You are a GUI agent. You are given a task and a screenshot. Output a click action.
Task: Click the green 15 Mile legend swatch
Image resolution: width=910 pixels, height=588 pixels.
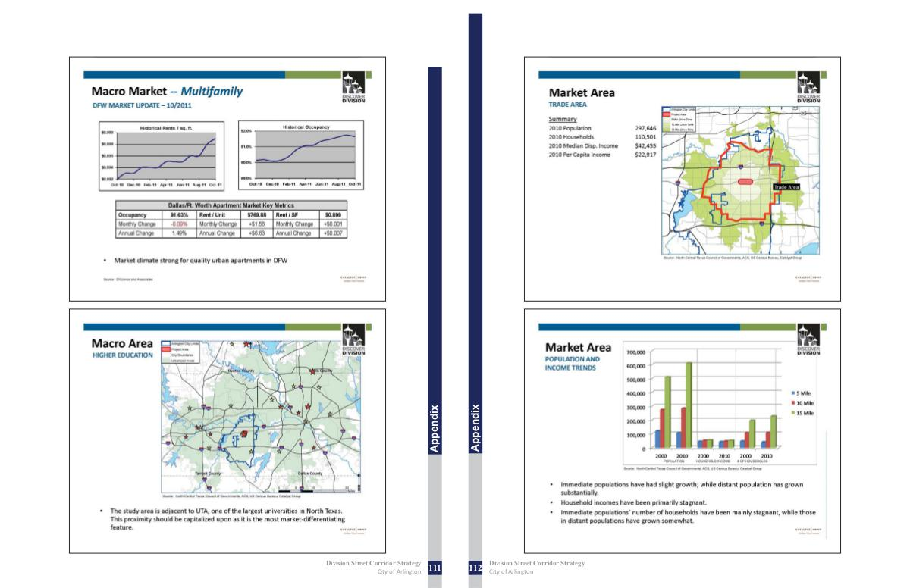(793, 413)
